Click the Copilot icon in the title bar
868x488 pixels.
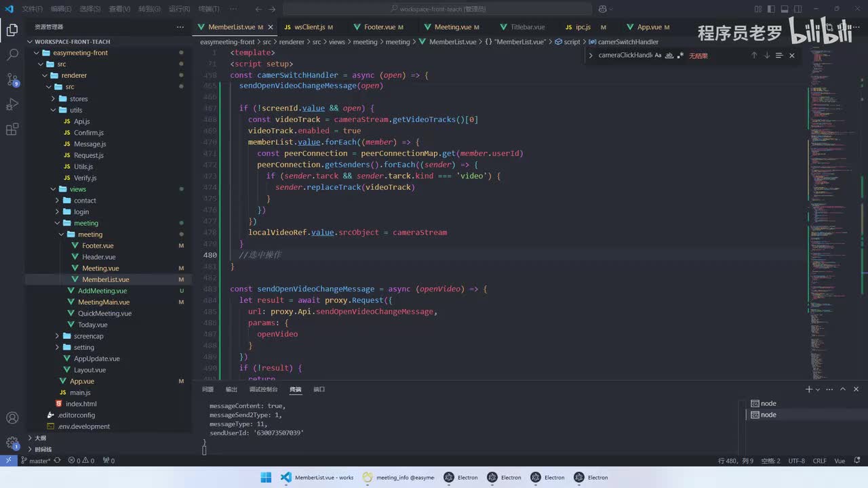602,9
